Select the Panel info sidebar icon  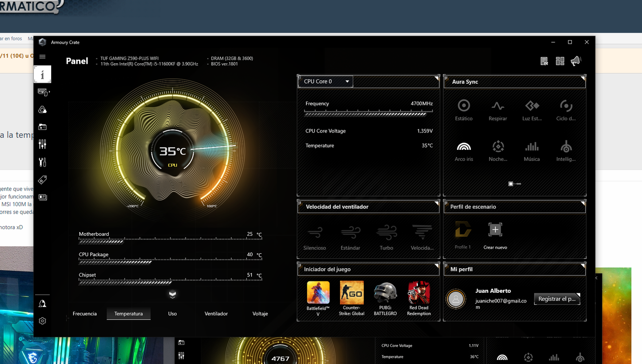pos(43,74)
